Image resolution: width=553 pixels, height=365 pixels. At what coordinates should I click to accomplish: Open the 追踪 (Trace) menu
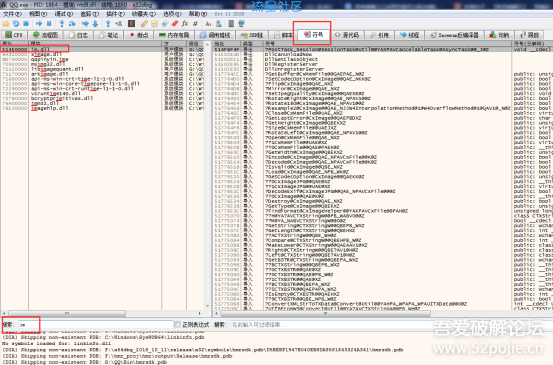[x=90, y=14]
